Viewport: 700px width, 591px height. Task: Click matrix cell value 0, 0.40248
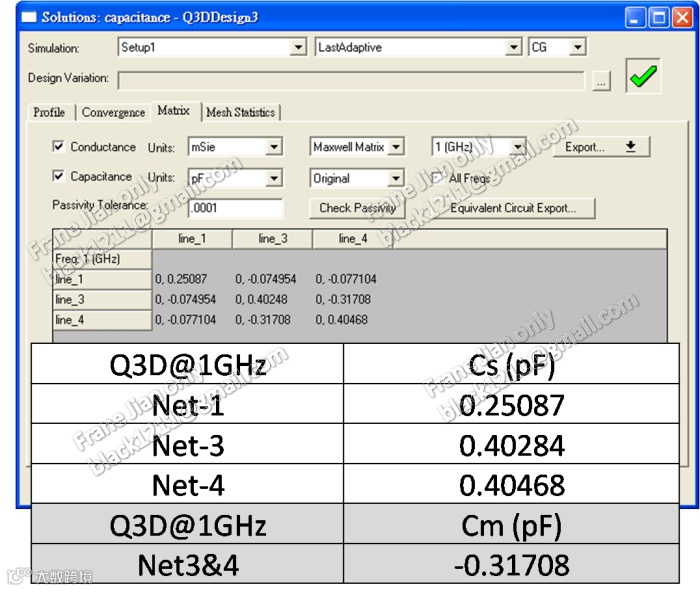[261, 299]
